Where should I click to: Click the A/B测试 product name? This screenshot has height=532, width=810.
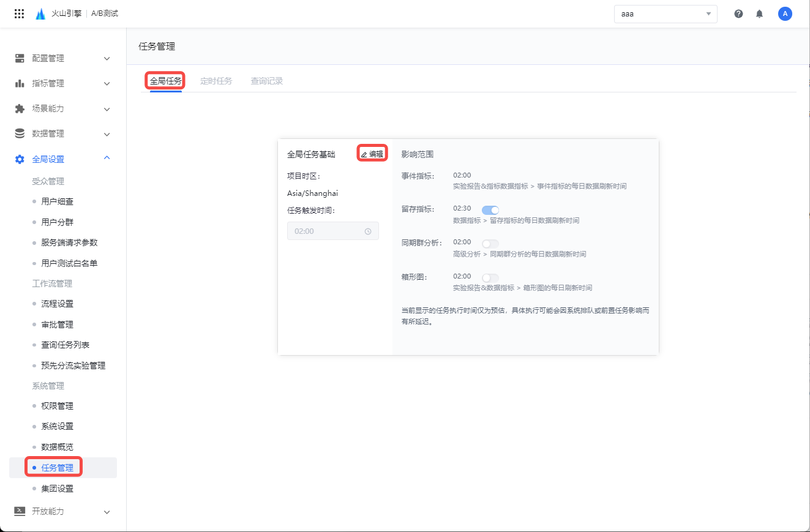[105, 13]
